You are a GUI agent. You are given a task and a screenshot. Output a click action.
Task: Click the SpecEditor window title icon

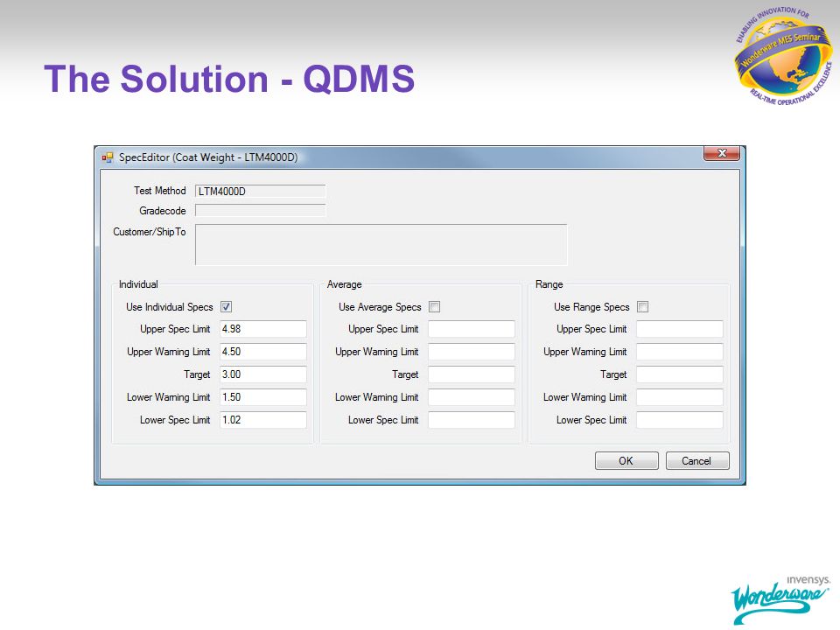tap(108, 157)
